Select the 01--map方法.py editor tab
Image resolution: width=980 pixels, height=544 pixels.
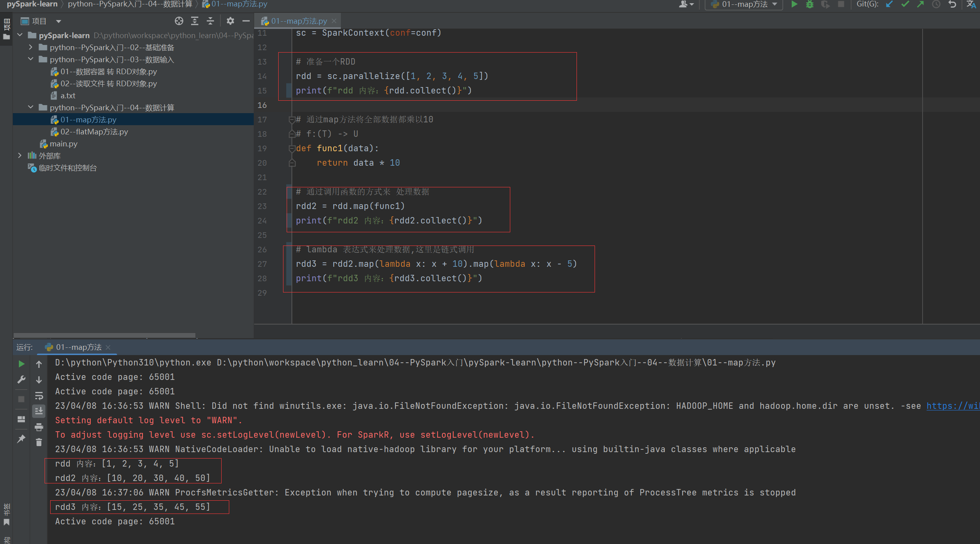pyautogui.click(x=299, y=21)
